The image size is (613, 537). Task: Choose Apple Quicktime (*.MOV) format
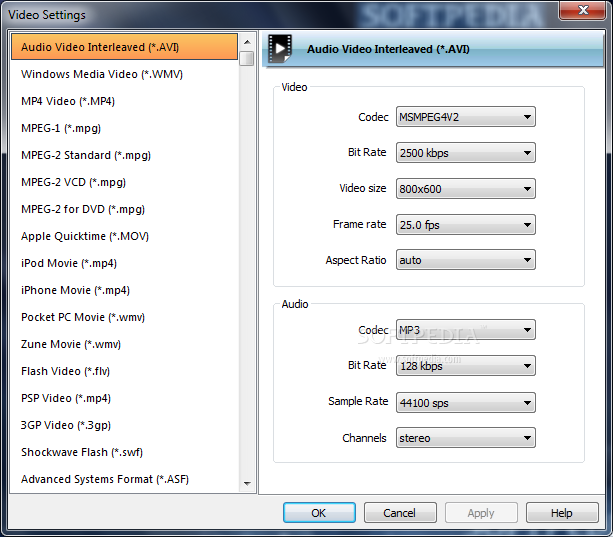[124, 236]
